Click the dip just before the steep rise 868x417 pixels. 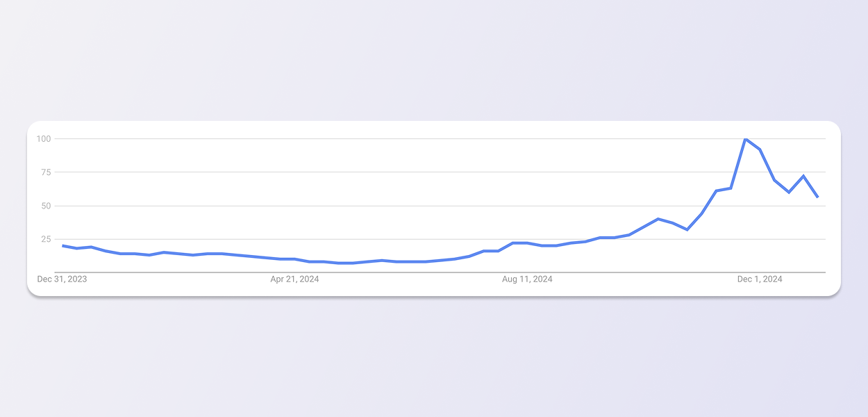tap(687, 229)
